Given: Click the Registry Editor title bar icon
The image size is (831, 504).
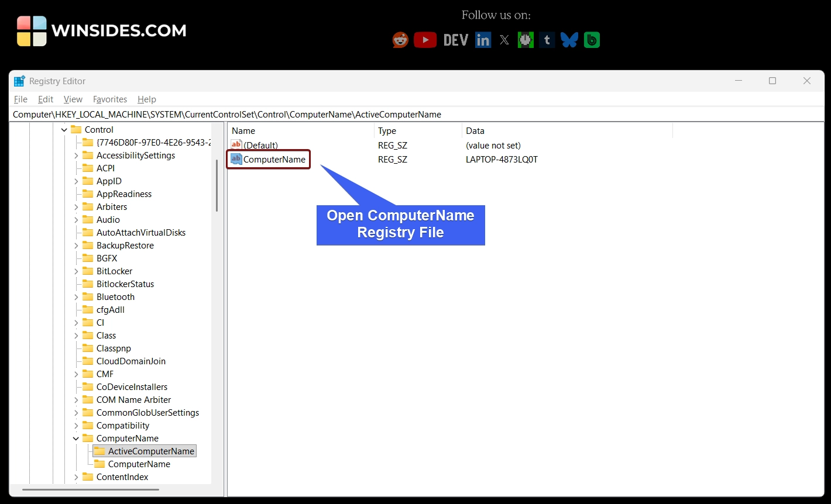Looking at the screenshot, I should [19, 81].
